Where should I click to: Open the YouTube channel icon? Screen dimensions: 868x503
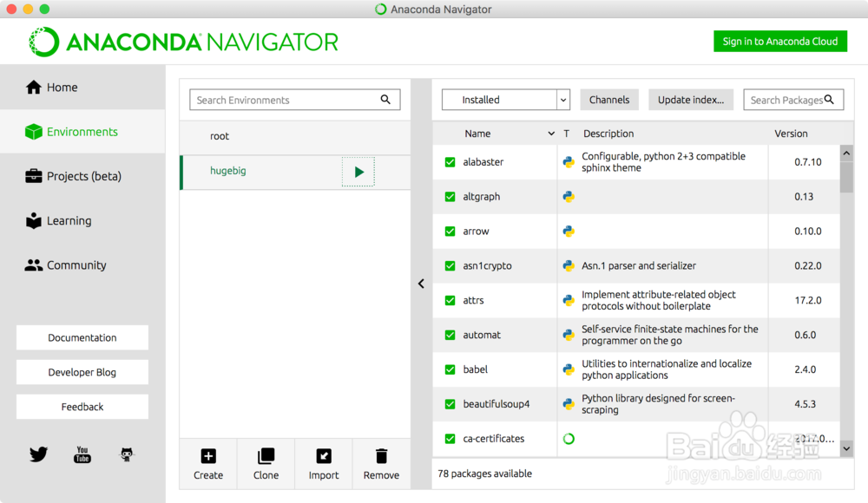click(x=82, y=454)
